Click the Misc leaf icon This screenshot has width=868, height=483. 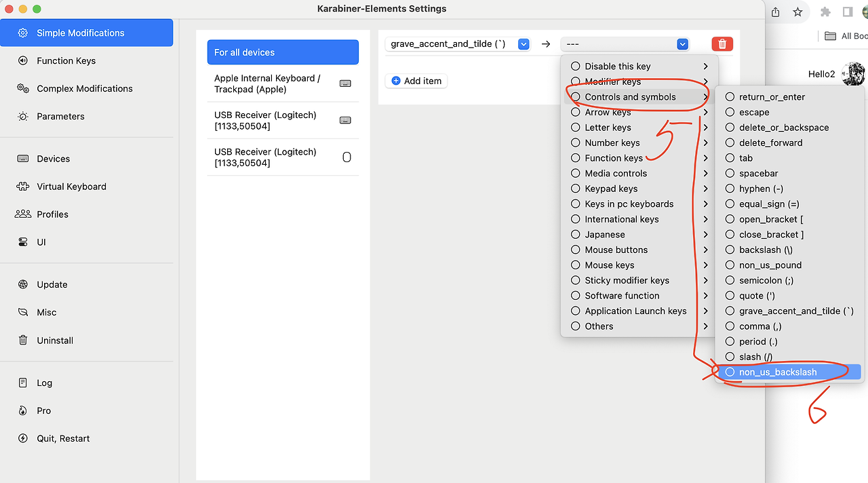[x=23, y=312]
